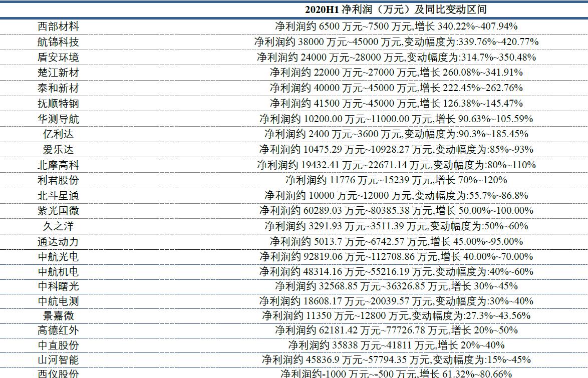Select company name 亿利达

(58, 134)
